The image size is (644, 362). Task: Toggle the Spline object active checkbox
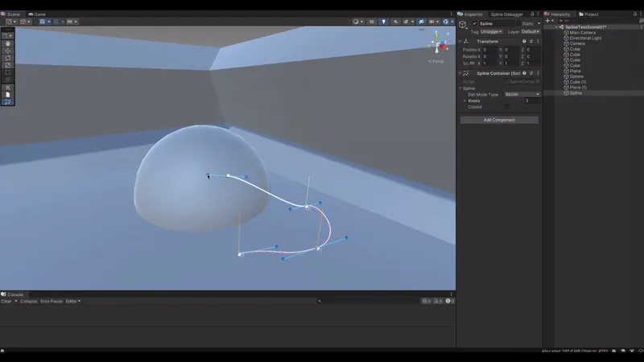click(474, 23)
